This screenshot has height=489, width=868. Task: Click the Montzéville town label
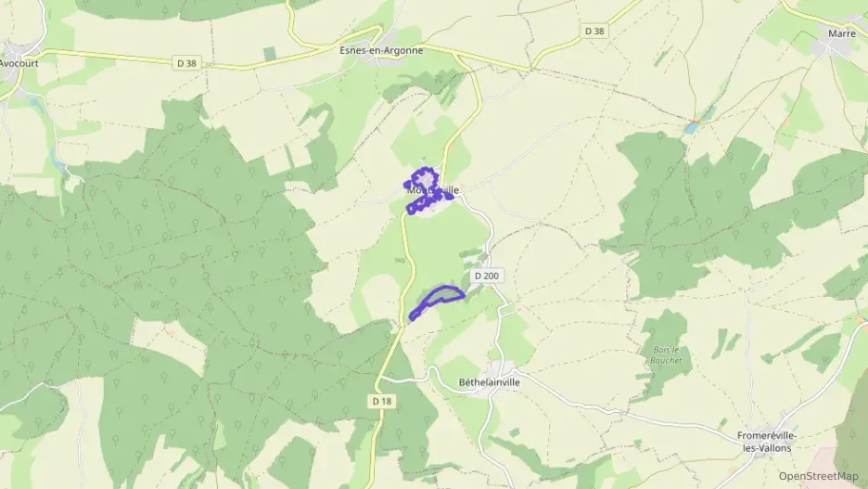coord(433,190)
